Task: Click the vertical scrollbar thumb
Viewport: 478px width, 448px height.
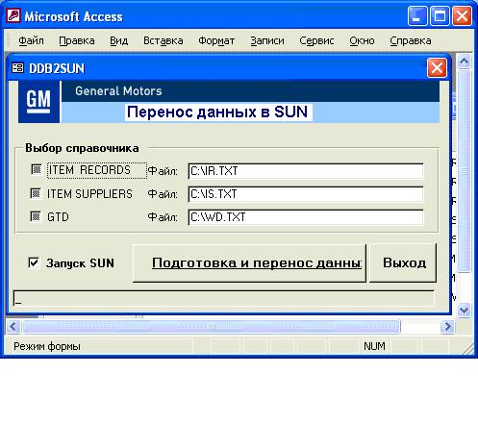Action: click(465, 171)
